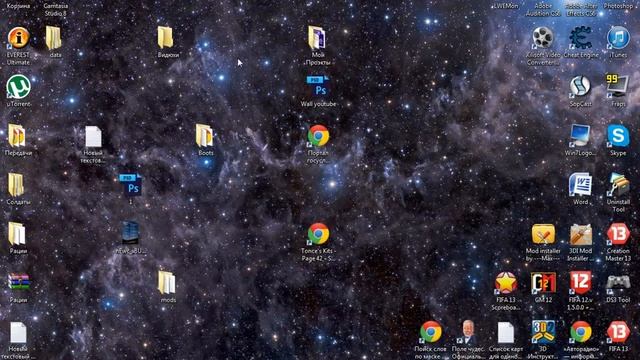The width and height of the screenshot is (640, 360).
Task: Open the mods folder
Action: pos(167,283)
